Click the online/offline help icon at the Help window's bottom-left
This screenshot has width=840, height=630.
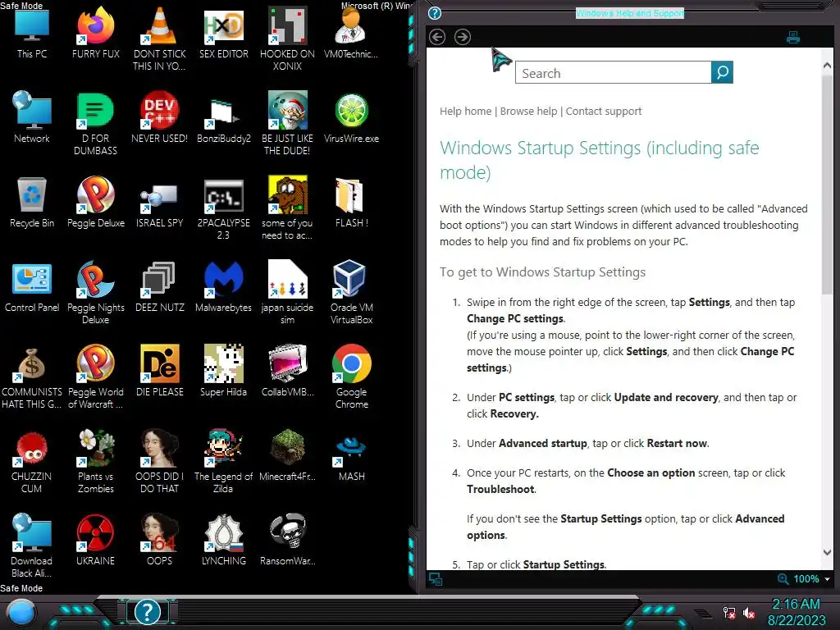click(436, 579)
